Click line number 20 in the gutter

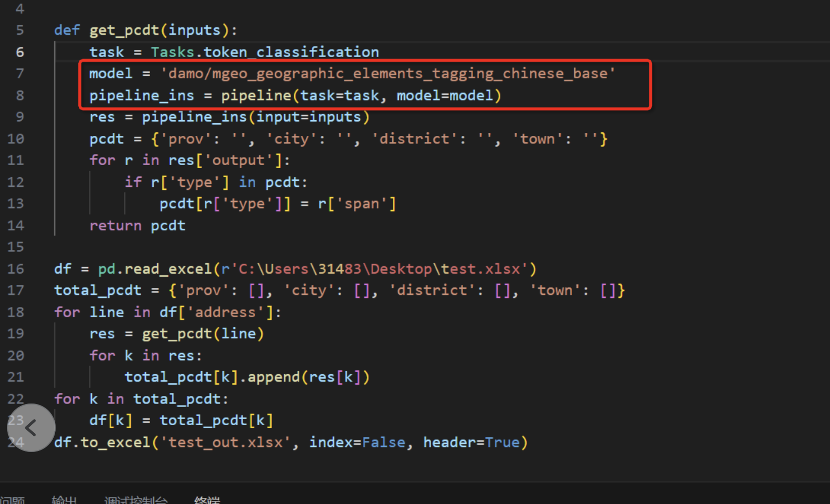16,356
